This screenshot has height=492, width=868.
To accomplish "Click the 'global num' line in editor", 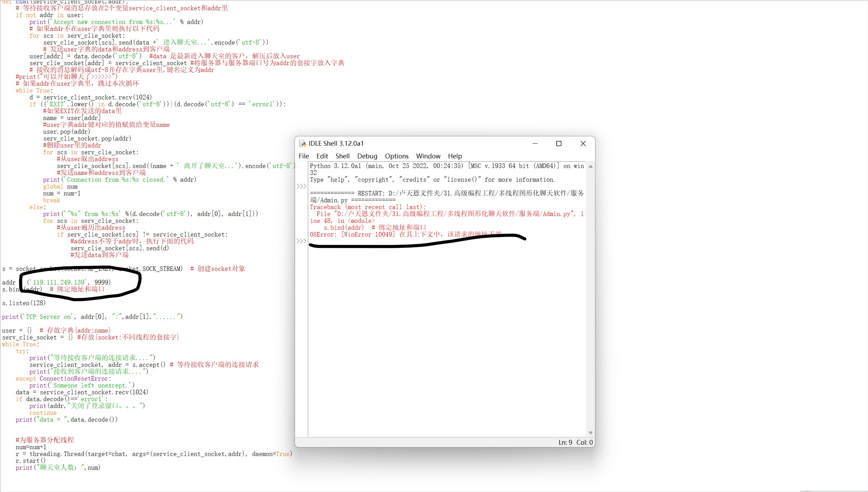I will 60,187.
